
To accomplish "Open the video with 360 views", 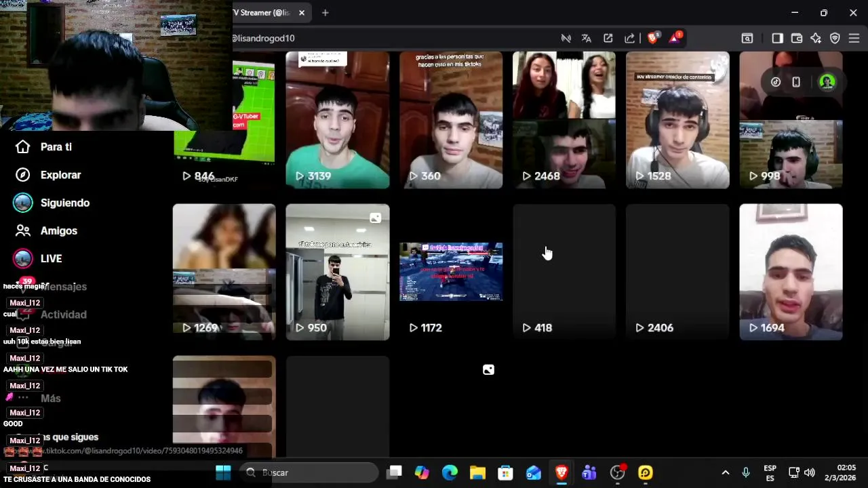I will tap(451, 120).
